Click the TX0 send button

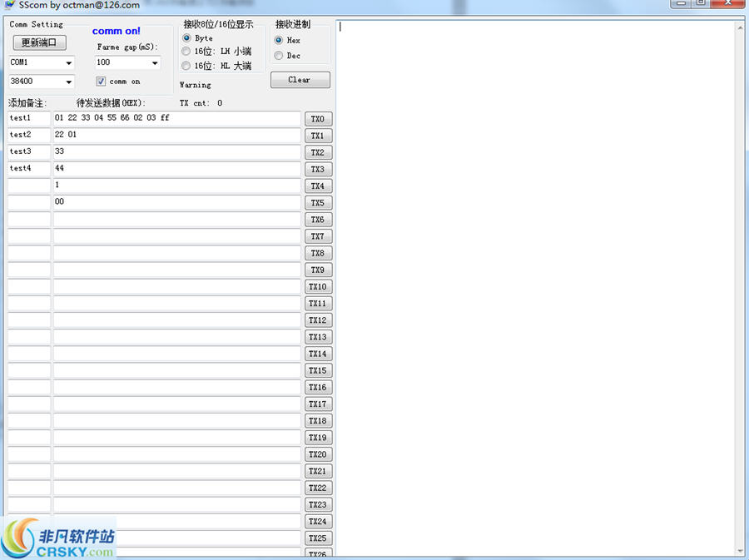[318, 119]
